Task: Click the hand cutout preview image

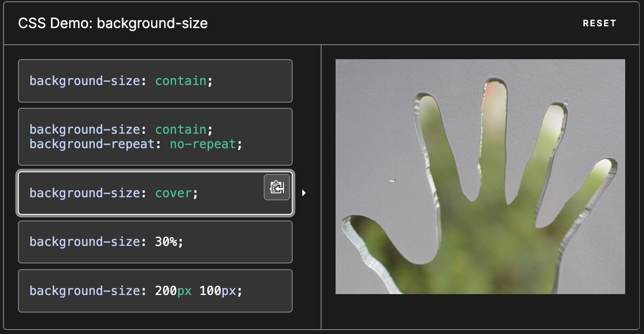Action: click(x=480, y=177)
